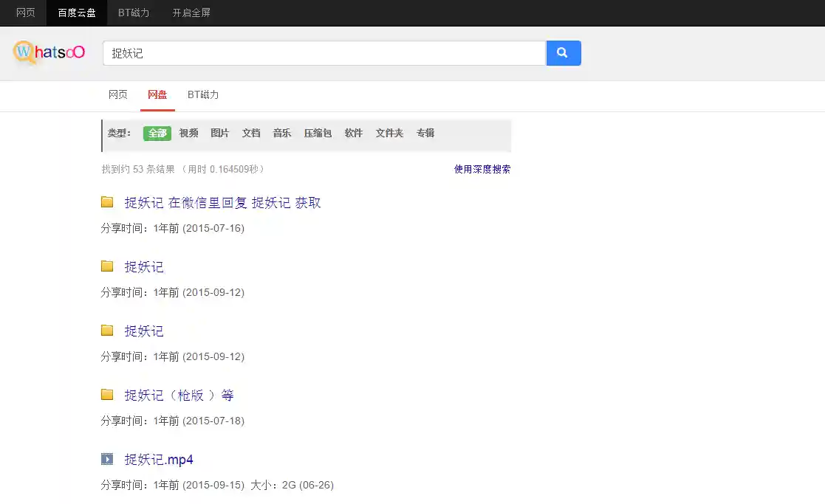Click video file icon beside 捉妖记.mp4
The width and height of the screenshot is (825, 504).
coord(107,459)
